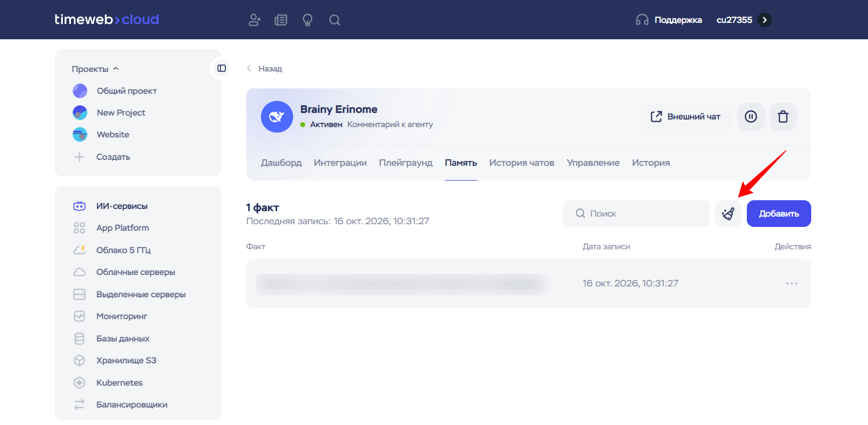
Task: Go to Облако 5 ГГц
Action: pyautogui.click(x=123, y=250)
